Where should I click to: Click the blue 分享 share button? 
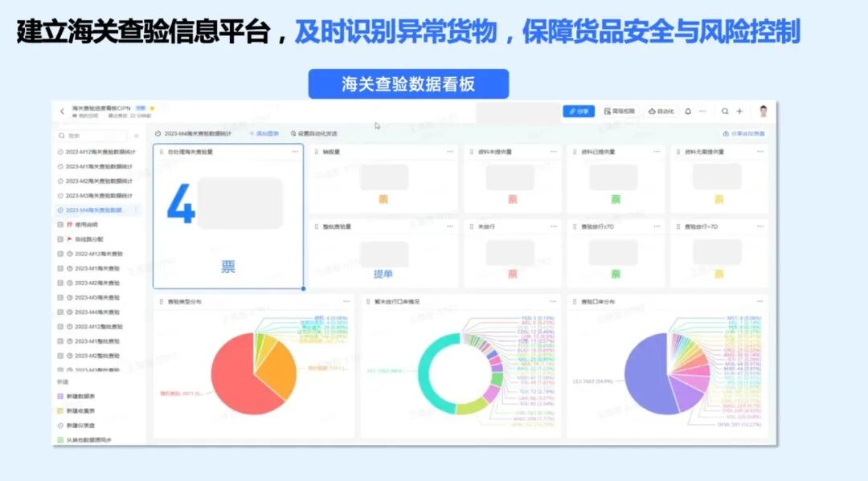tap(580, 111)
